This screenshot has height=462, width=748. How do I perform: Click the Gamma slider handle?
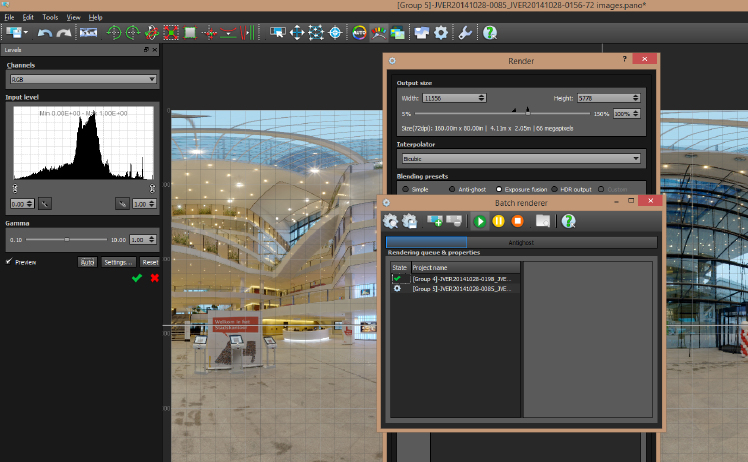point(67,239)
